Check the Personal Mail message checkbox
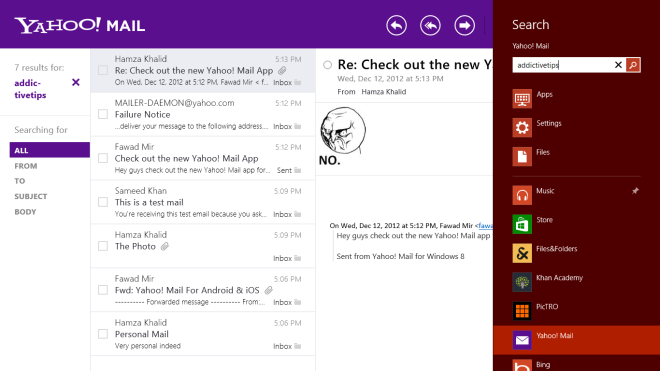This screenshot has width=660, height=371. pos(103,334)
